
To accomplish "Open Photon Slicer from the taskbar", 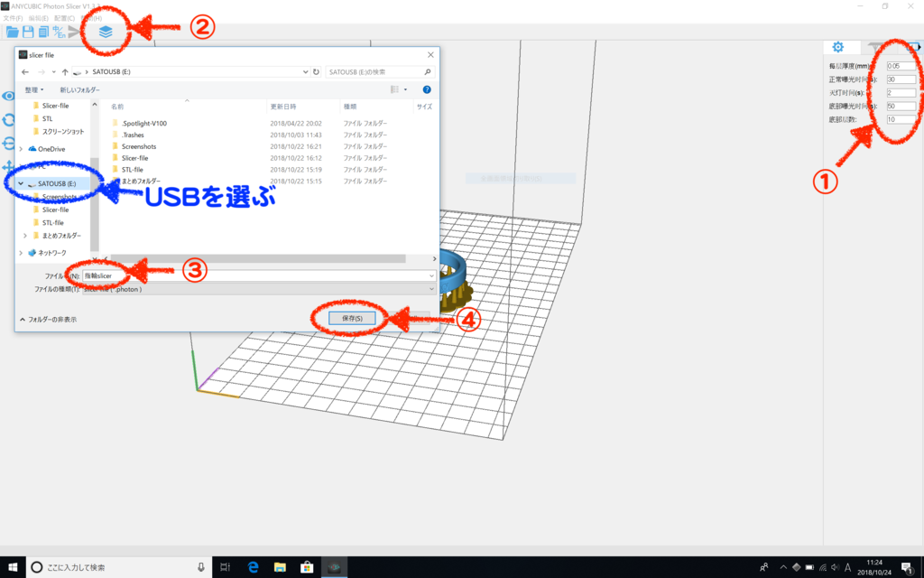I will [335, 568].
